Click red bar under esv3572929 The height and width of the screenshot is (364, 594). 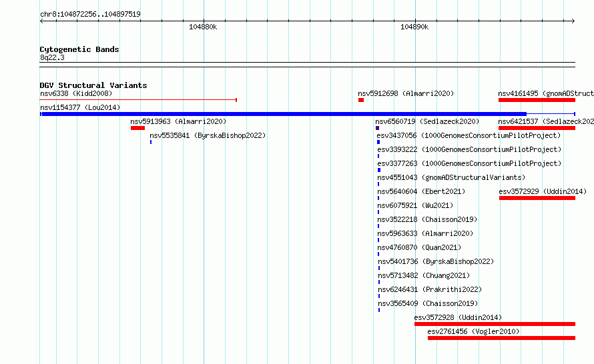[537, 198]
